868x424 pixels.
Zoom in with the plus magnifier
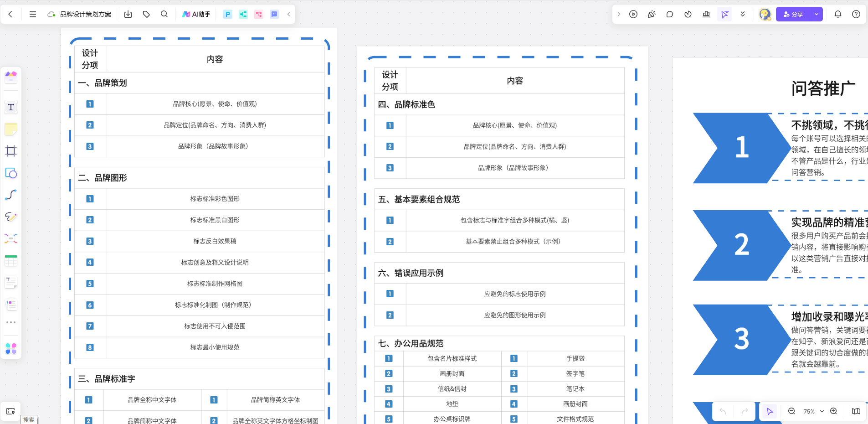click(x=834, y=411)
